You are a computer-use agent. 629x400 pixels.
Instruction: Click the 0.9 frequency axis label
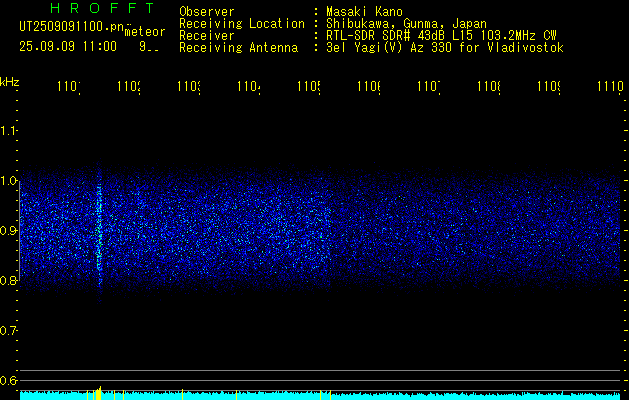8,231
